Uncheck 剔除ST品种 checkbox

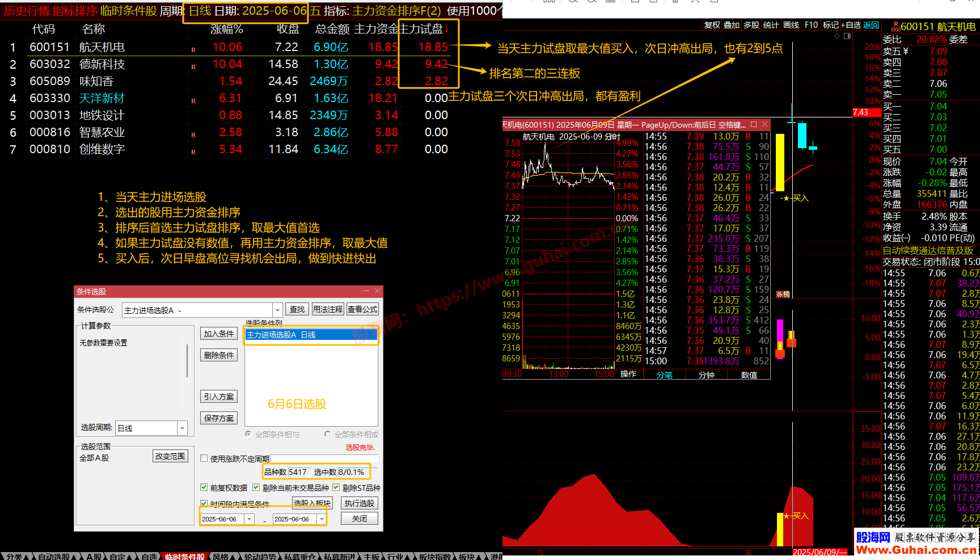[x=336, y=487]
